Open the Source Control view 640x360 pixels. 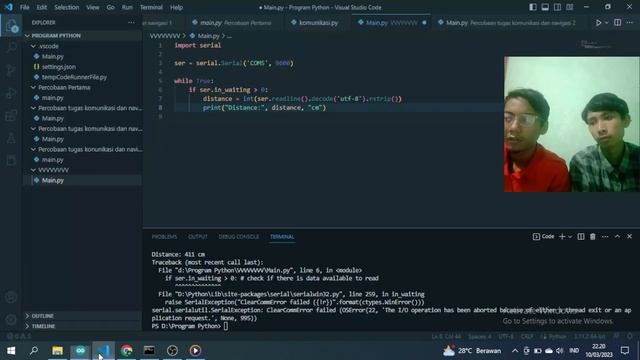(11, 70)
